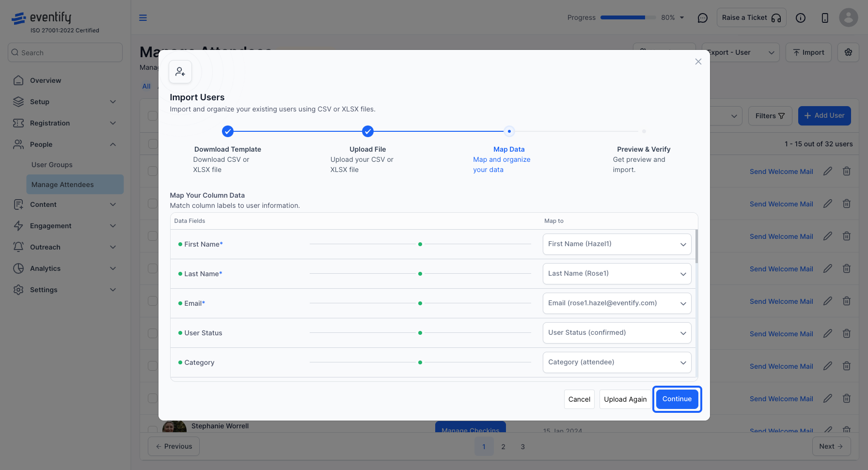
Task: Open the user profile avatar
Action: pyautogui.click(x=849, y=17)
